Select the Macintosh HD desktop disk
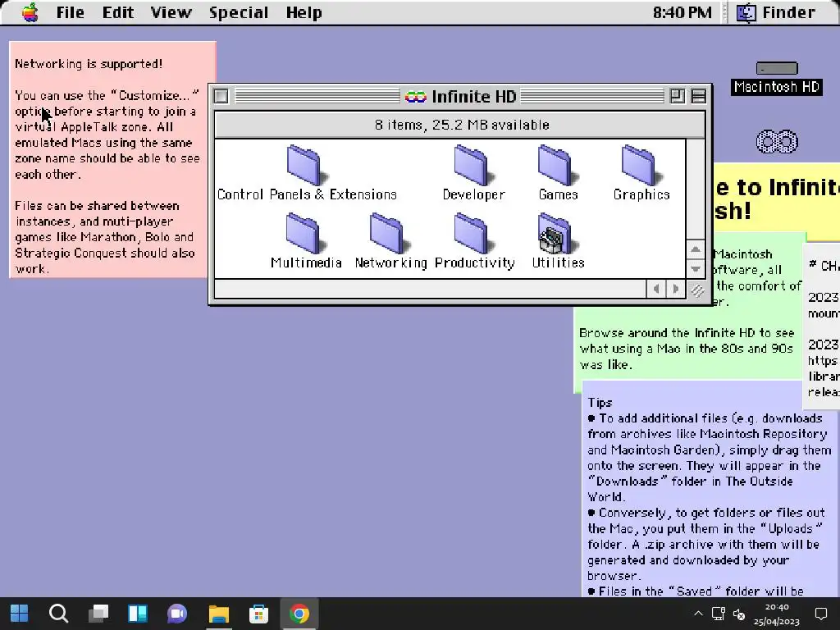 [776, 77]
